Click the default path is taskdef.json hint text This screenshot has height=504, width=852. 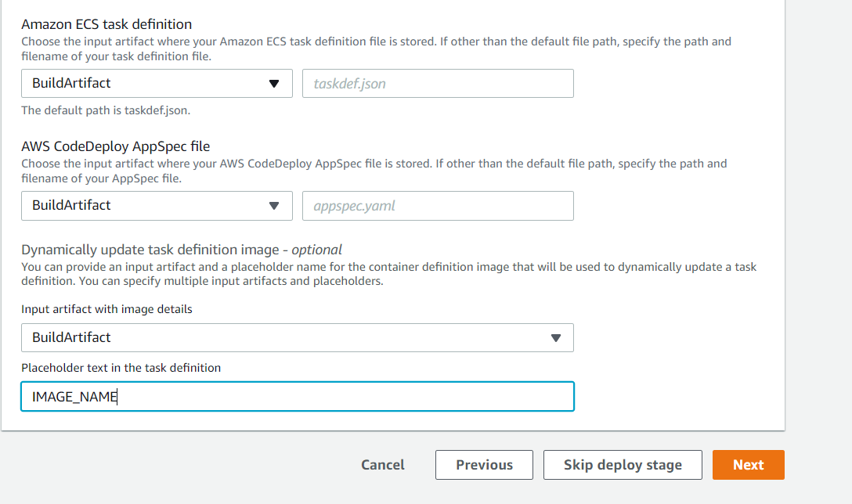pos(106,110)
